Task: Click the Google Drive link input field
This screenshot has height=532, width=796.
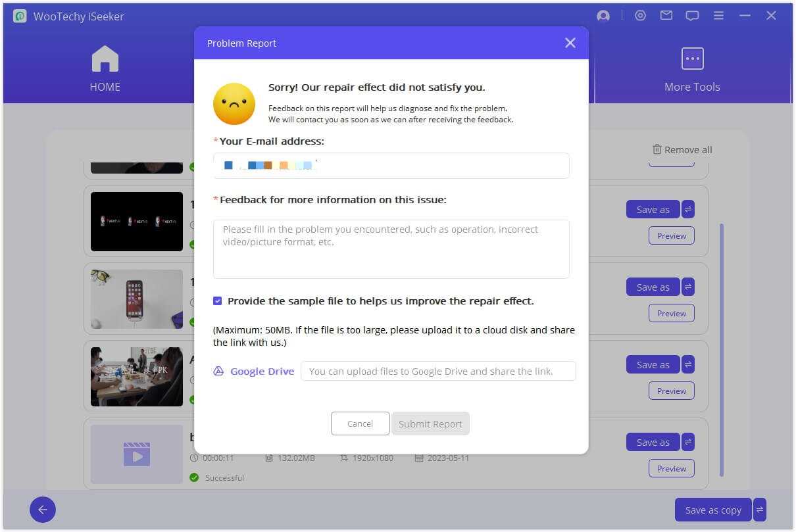Action: [x=437, y=371]
